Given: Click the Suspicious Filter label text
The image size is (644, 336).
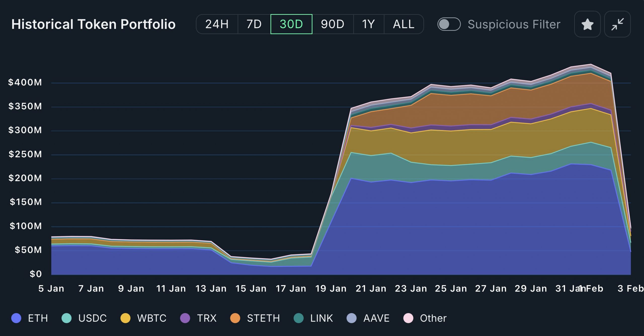Looking at the screenshot, I should pyautogui.click(x=514, y=24).
